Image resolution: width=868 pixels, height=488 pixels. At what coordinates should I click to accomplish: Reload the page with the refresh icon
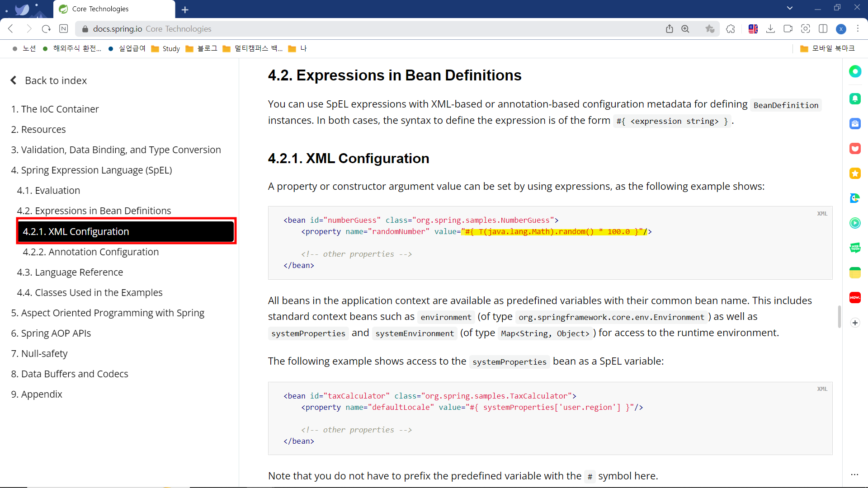(x=46, y=29)
